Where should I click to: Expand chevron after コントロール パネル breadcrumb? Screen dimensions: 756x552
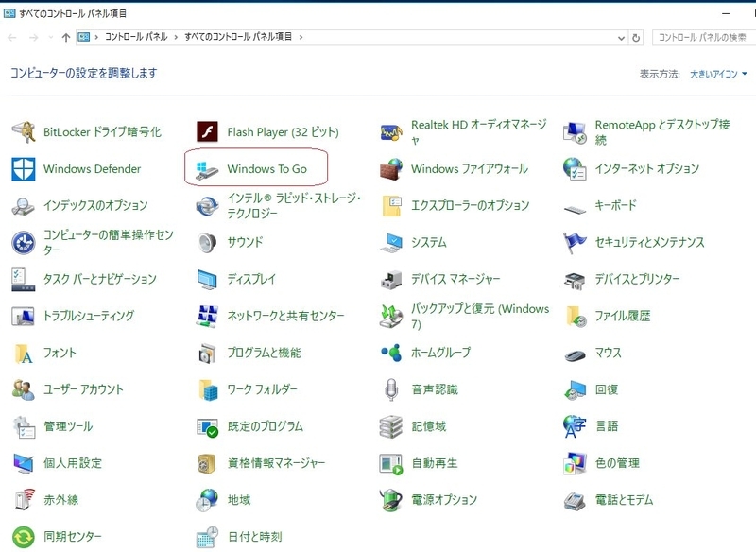pyautogui.click(x=176, y=37)
